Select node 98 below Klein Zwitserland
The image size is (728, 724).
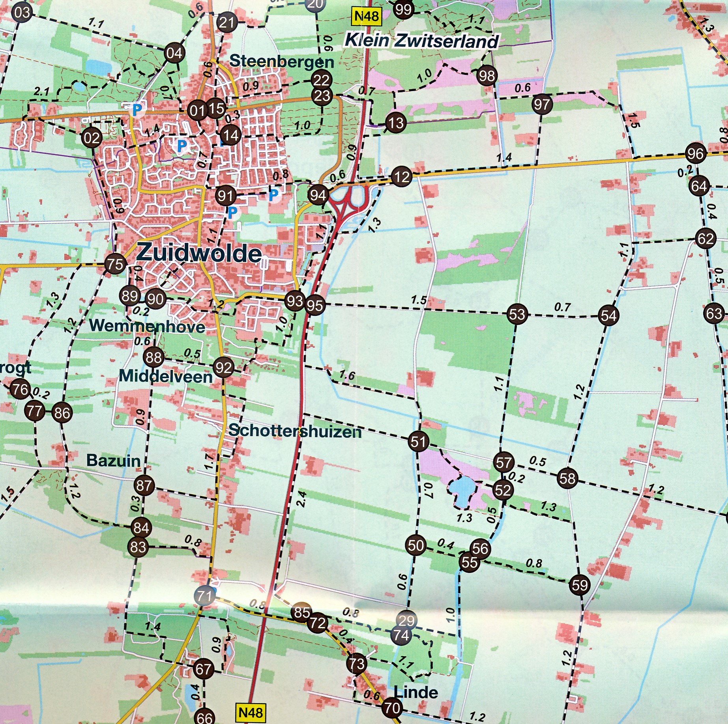point(487,75)
